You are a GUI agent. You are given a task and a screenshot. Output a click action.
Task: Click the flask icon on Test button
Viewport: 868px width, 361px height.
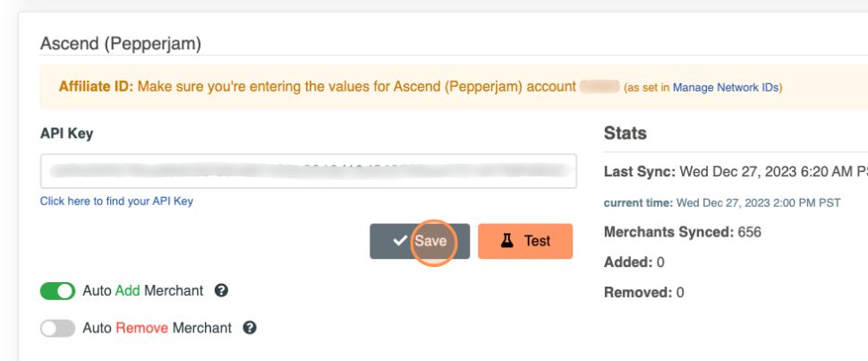506,241
